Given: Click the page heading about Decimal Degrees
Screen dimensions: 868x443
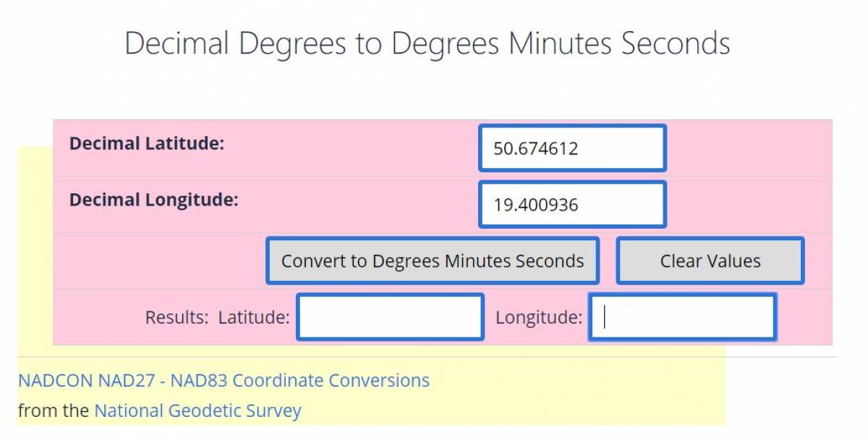Looking at the screenshot, I should click(427, 43).
